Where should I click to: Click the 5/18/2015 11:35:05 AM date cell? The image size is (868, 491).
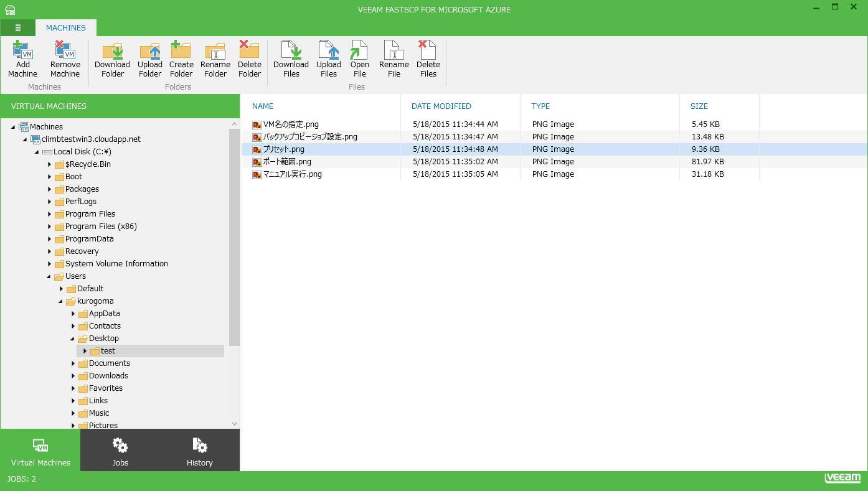pyautogui.click(x=455, y=174)
